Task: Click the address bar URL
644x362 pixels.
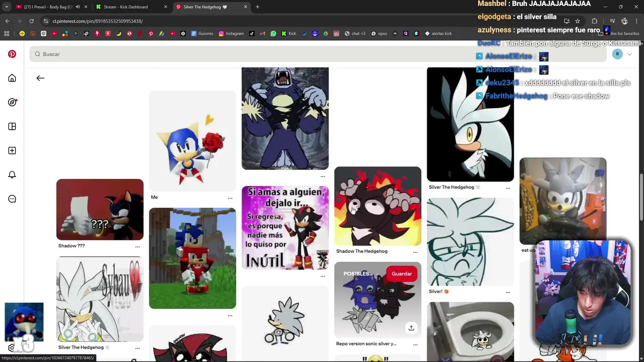Action: (98, 21)
